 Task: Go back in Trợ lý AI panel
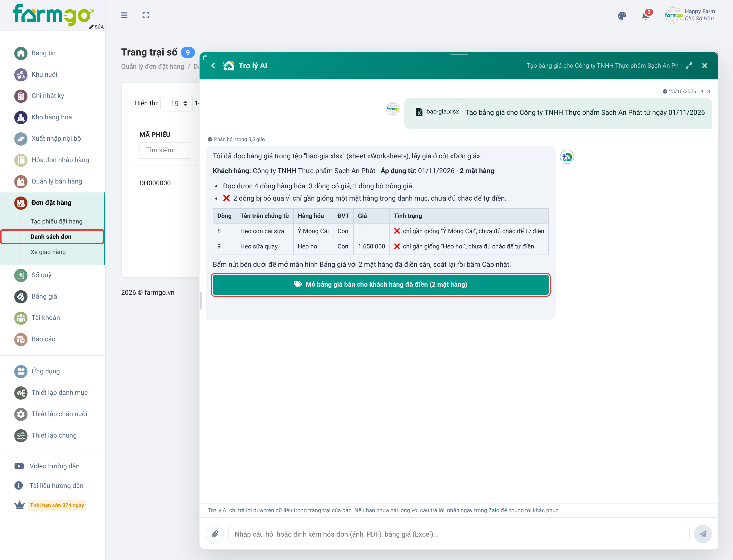click(213, 66)
